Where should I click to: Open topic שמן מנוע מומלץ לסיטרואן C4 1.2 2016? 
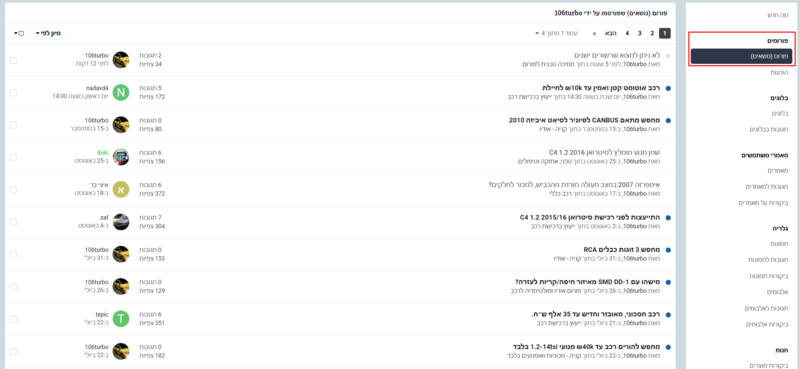tap(605, 152)
